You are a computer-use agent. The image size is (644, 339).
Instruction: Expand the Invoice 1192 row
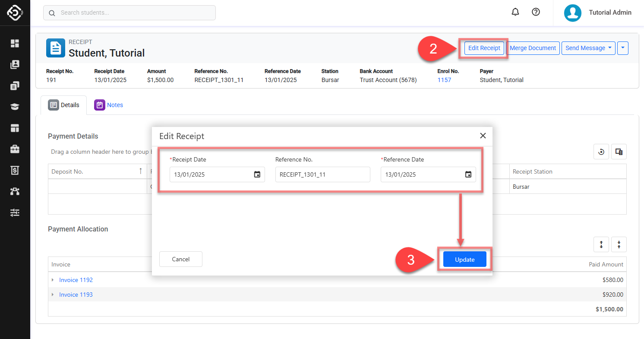pyautogui.click(x=53, y=280)
